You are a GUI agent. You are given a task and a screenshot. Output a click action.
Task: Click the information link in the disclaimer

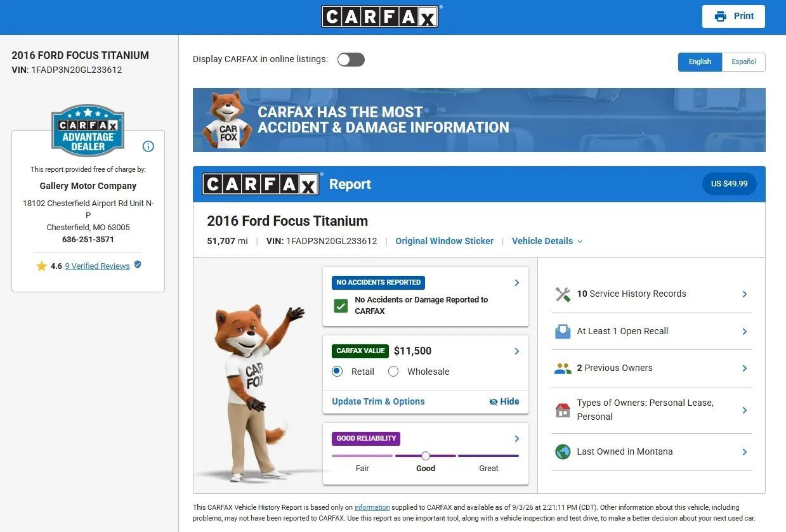point(372,507)
